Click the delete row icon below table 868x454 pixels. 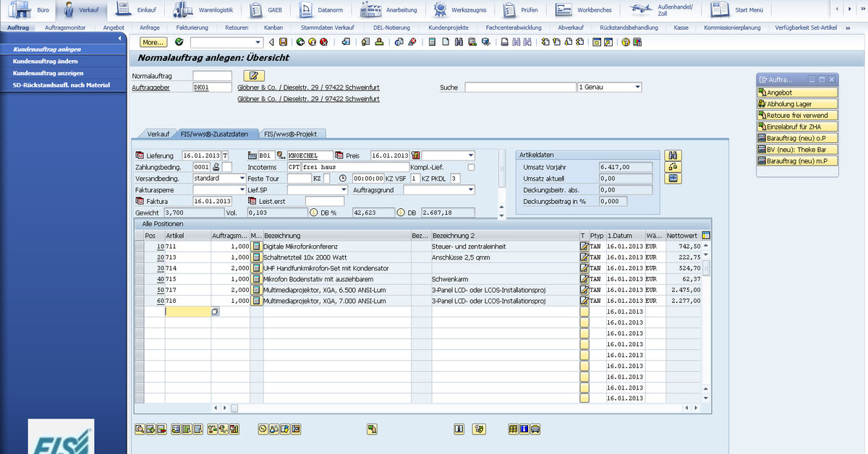[x=162, y=429]
